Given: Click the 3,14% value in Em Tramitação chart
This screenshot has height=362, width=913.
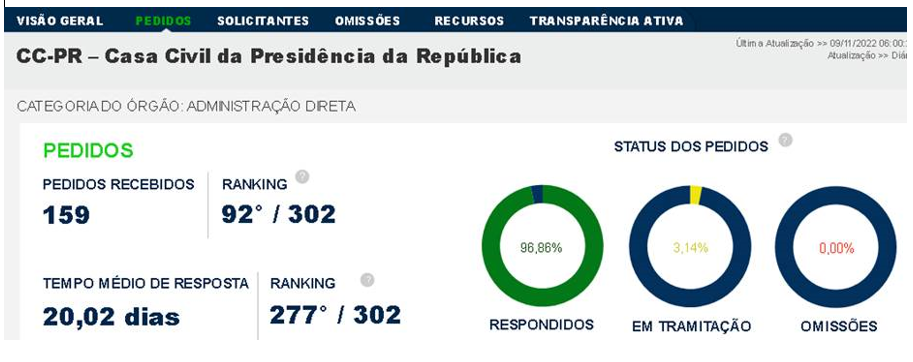Looking at the screenshot, I should [691, 248].
